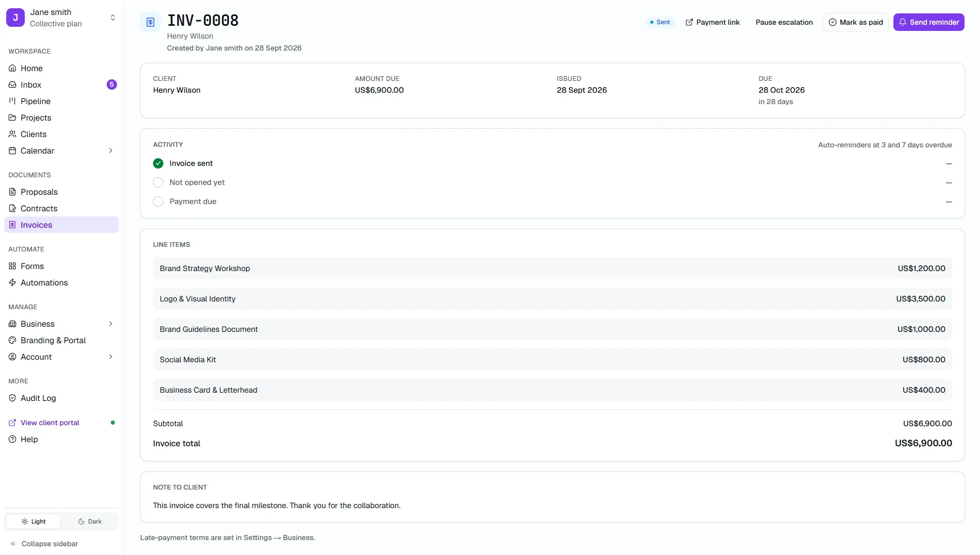Expand the Calendar submenu chevron
Viewport: 980px width, 555px height.
click(x=111, y=150)
